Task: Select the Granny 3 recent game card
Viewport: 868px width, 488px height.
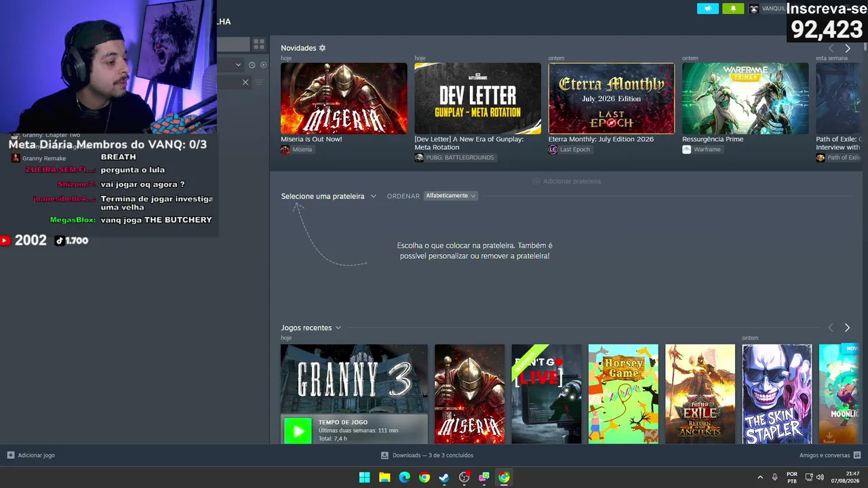Action: [354, 394]
